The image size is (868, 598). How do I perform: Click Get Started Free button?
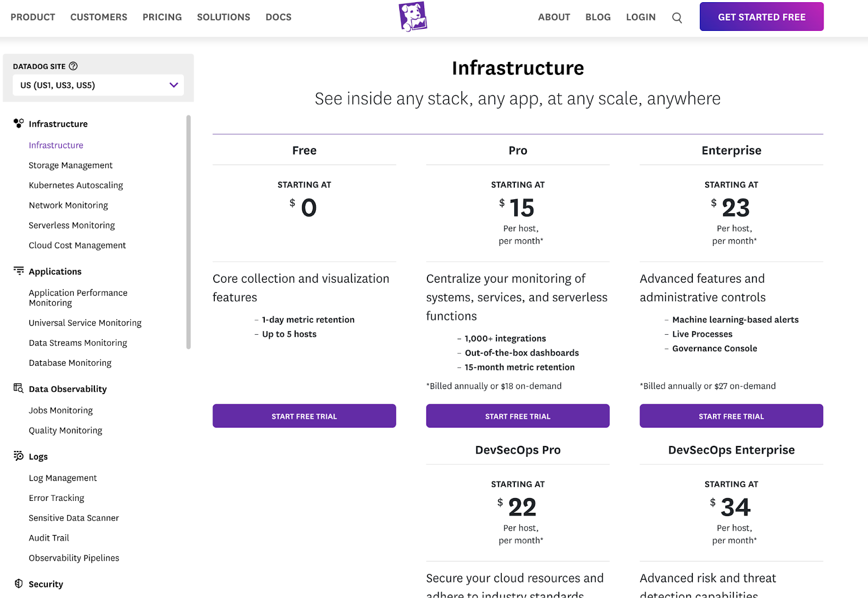(x=762, y=17)
